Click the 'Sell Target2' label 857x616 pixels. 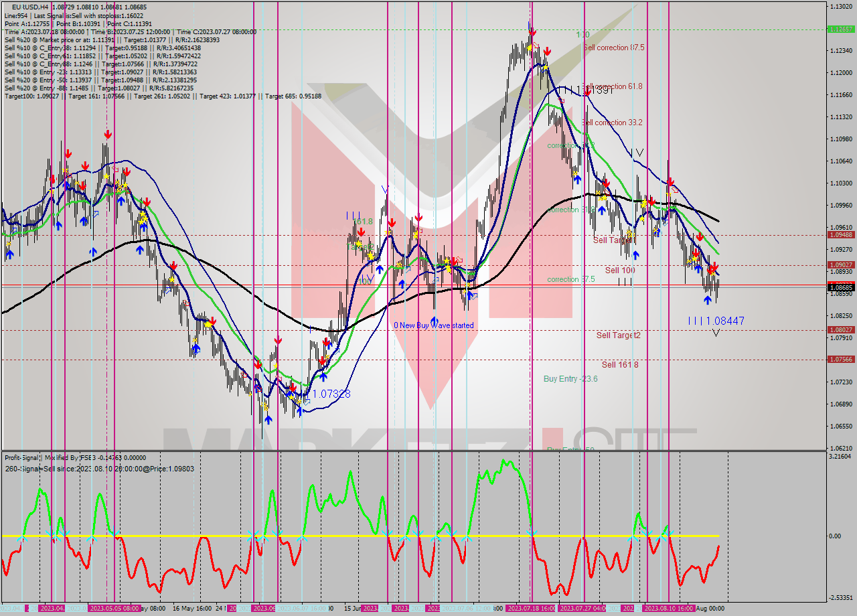618,335
